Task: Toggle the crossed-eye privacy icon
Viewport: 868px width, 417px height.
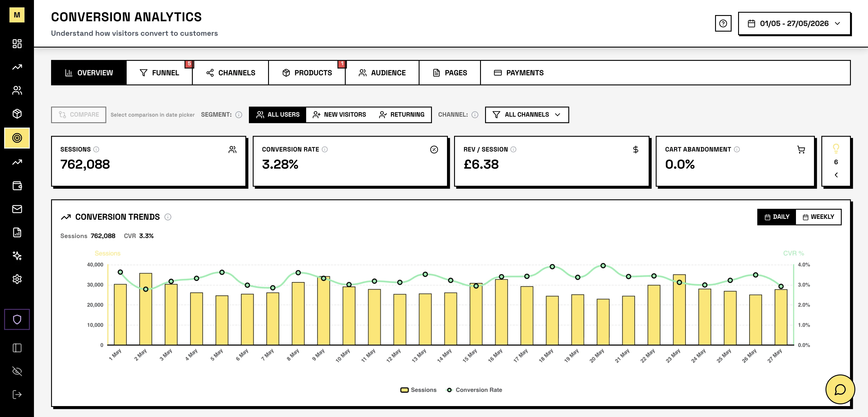Action: [x=17, y=371]
